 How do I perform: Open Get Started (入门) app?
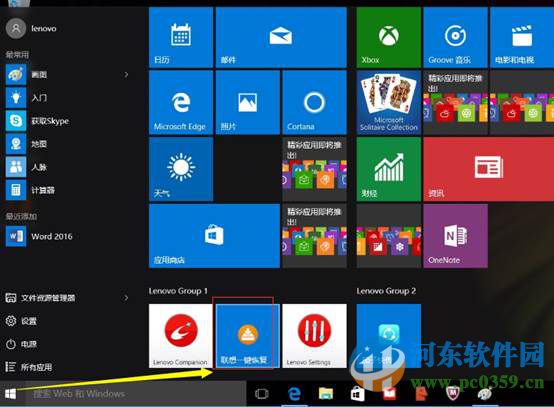tap(67, 98)
